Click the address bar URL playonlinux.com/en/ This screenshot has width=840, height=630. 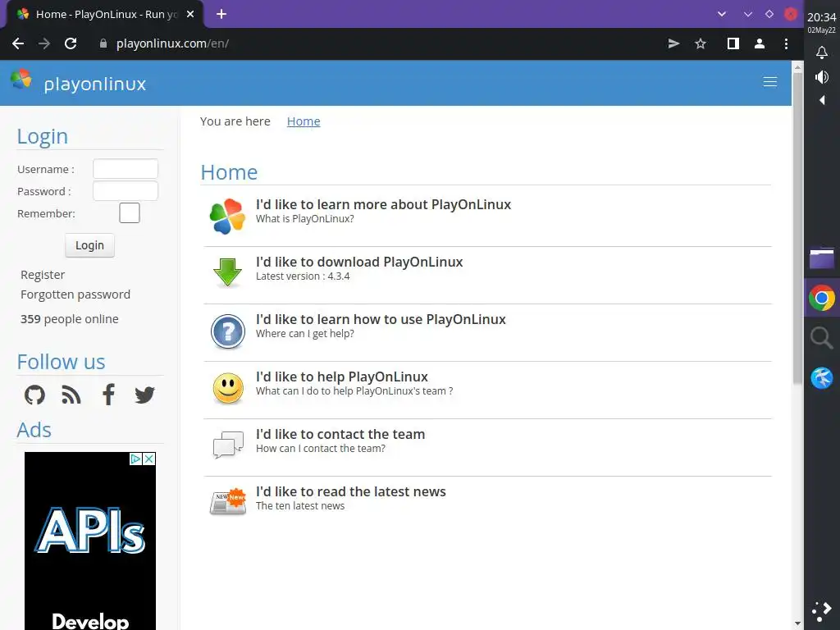tap(172, 44)
